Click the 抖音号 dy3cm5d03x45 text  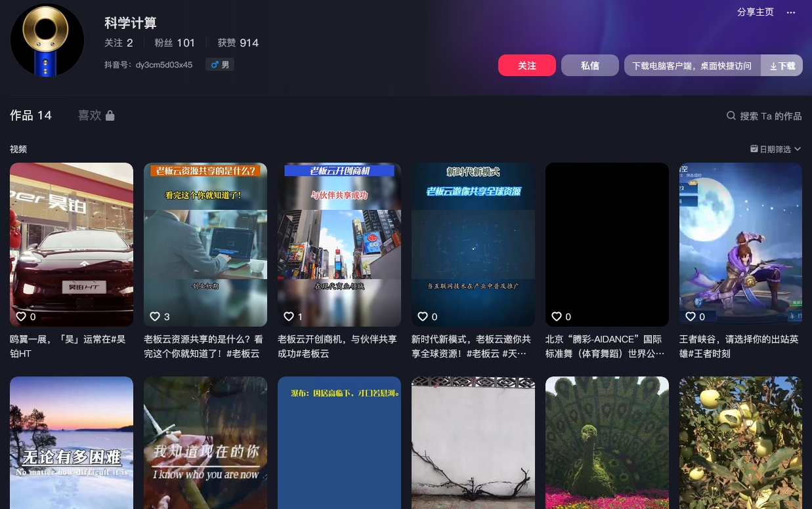[148, 65]
